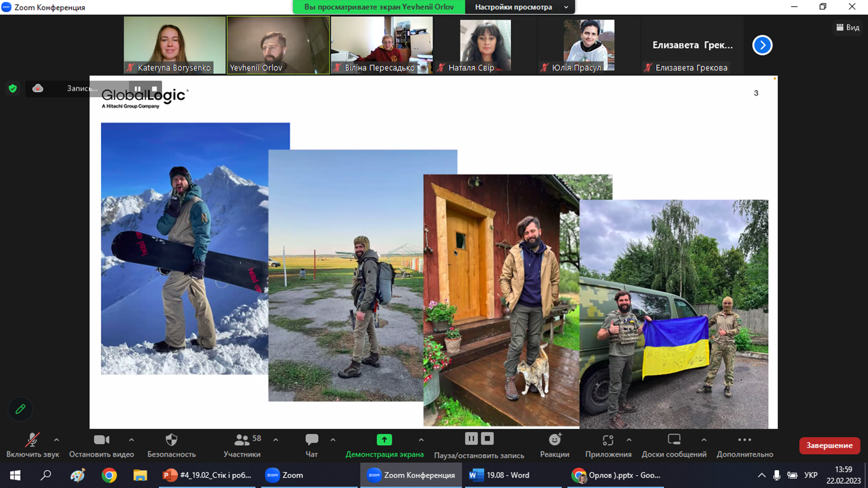
Task: Pause the recording in bottom toolbar
Action: click(x=471, y=439)
